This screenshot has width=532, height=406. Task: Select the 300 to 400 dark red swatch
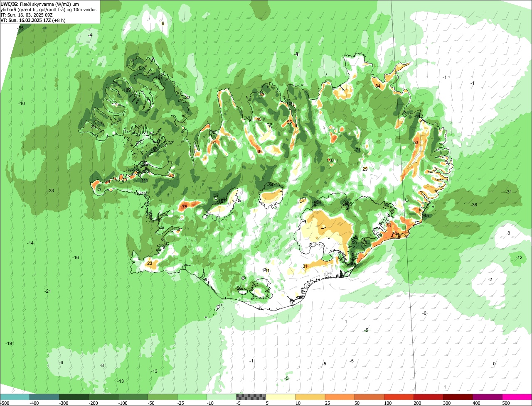457,397
